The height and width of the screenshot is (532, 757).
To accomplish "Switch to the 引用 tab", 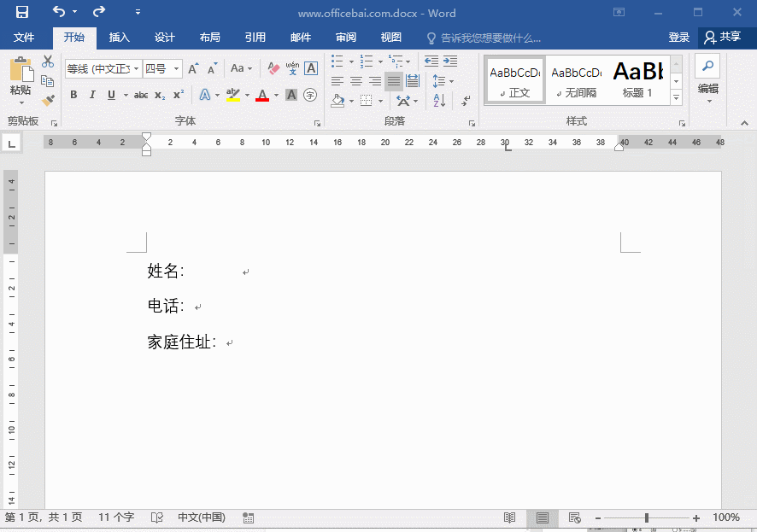I will tap(255, 37).
